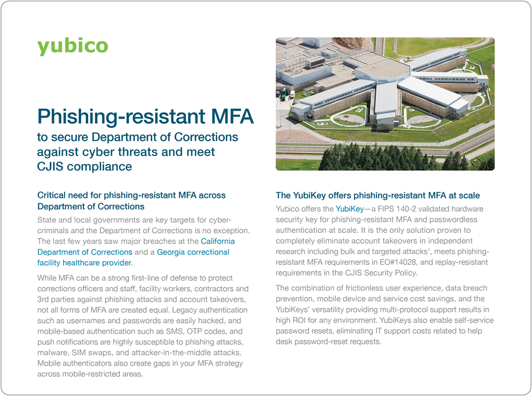This screenshot has width=532, height=396.
Task: Click the aerial prison facility photo
Action: point(385,103)
